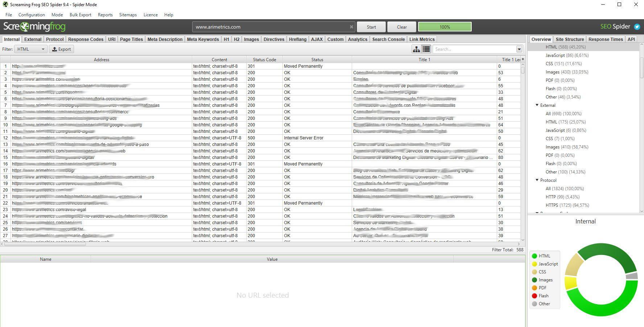Open the Licence menu
Viewport: 644px width, 327px height.
(x=150, y=15)
